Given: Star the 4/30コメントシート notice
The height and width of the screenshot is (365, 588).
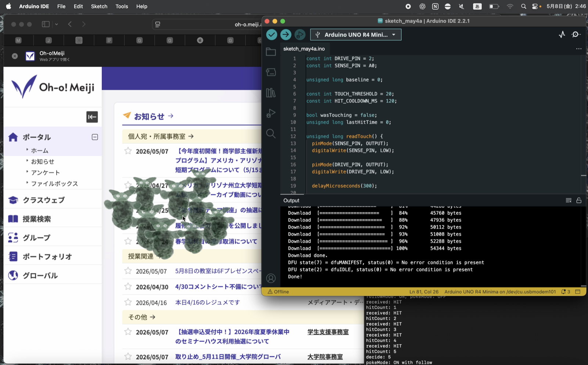Looking at the screenshot, I should pos(128,287).
